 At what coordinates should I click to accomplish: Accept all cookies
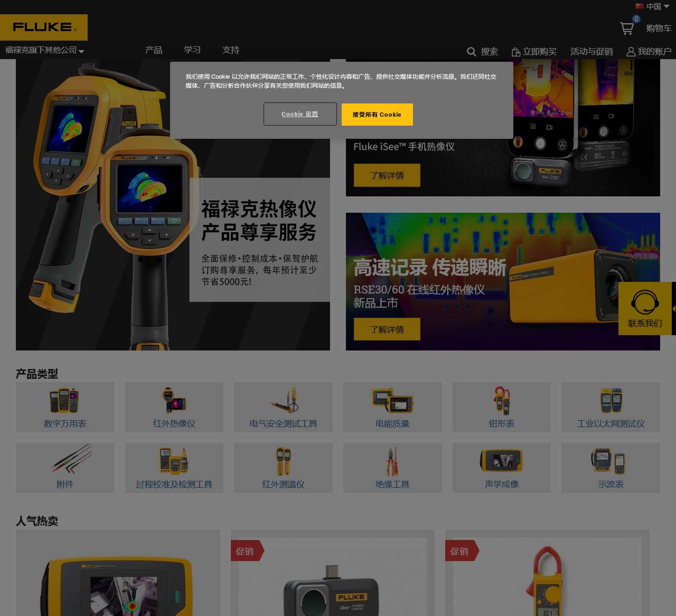coord(377,115)
